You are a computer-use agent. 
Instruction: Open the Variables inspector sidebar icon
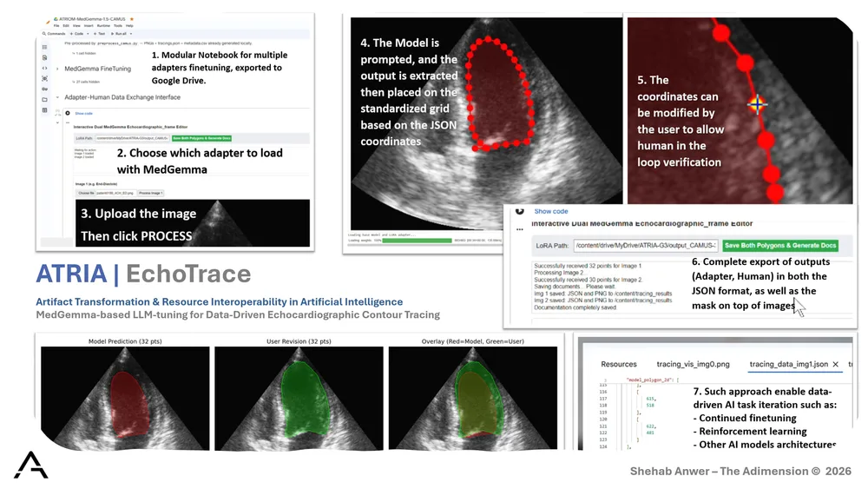point(45,79)
